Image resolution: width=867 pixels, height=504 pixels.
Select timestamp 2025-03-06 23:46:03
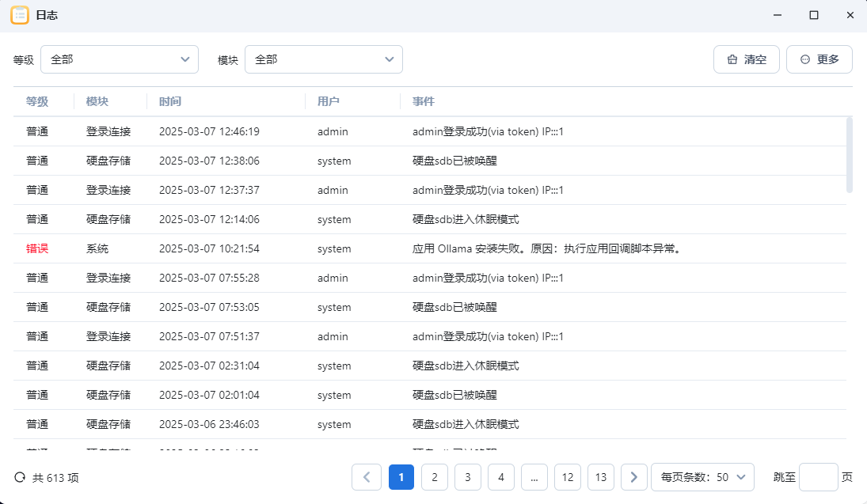[209, 424]
